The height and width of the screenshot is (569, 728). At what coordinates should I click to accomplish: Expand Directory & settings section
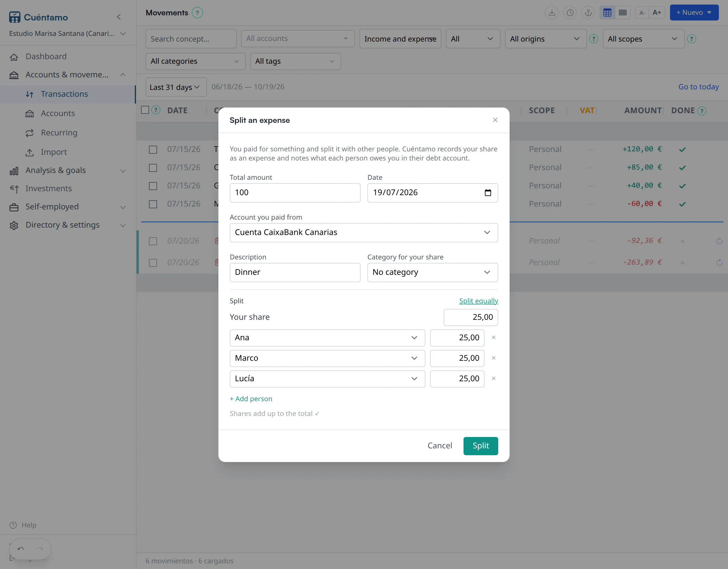point(67,225)
